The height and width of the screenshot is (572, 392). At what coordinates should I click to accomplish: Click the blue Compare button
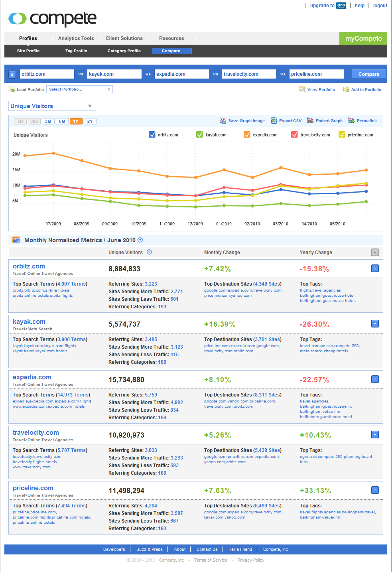[369, 74]
